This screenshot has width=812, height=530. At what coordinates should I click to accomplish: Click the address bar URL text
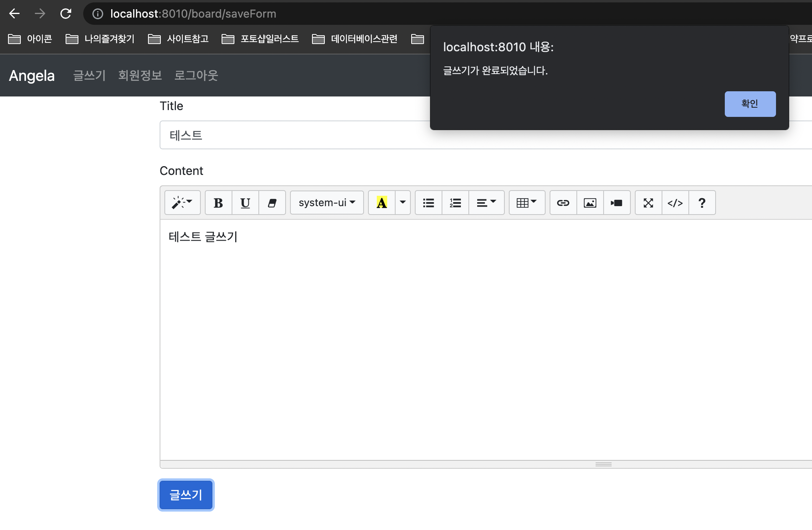[193, 14]
